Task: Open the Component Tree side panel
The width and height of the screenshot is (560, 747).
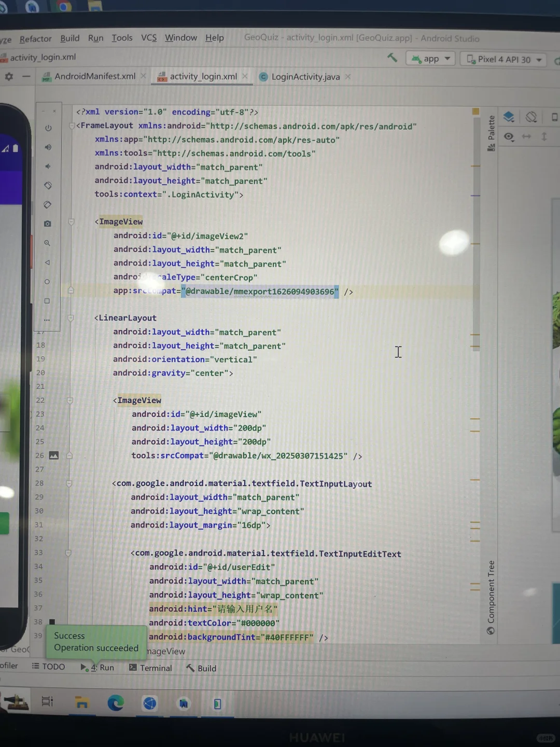Action: point(491,598)
